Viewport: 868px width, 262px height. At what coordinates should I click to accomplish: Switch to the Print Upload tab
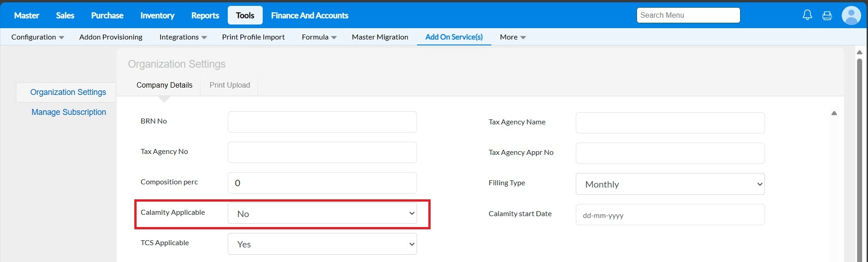click(230, 85)
